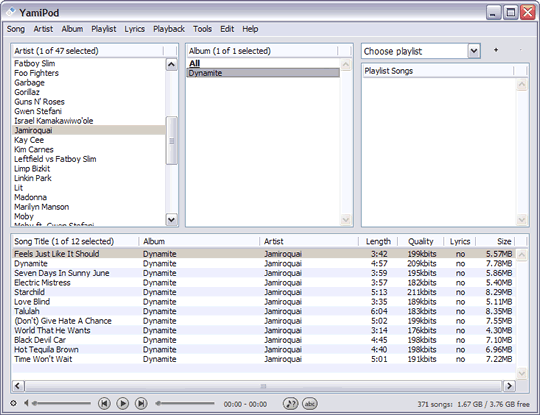Open the Playback menu
This screenshot has height=415, width=540.
point(169,29)
